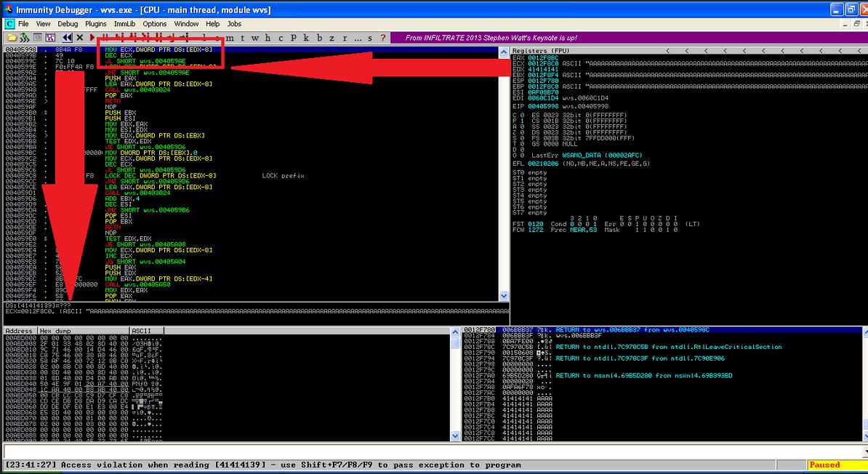The image size is (868, 474).
Task: Open call stack 'k' toolbar button
Action: pyautogui.click(x=306, y=38)
